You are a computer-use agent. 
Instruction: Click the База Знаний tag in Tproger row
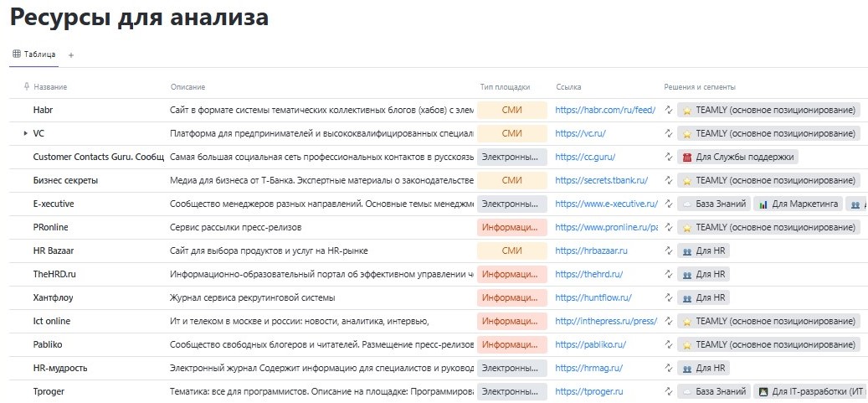pyautogui.click(x=714, y=391)
